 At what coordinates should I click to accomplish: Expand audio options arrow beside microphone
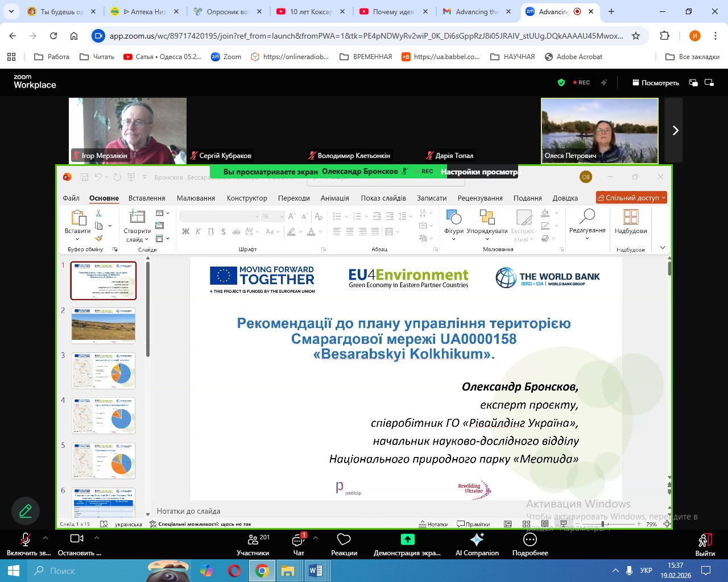45,538
